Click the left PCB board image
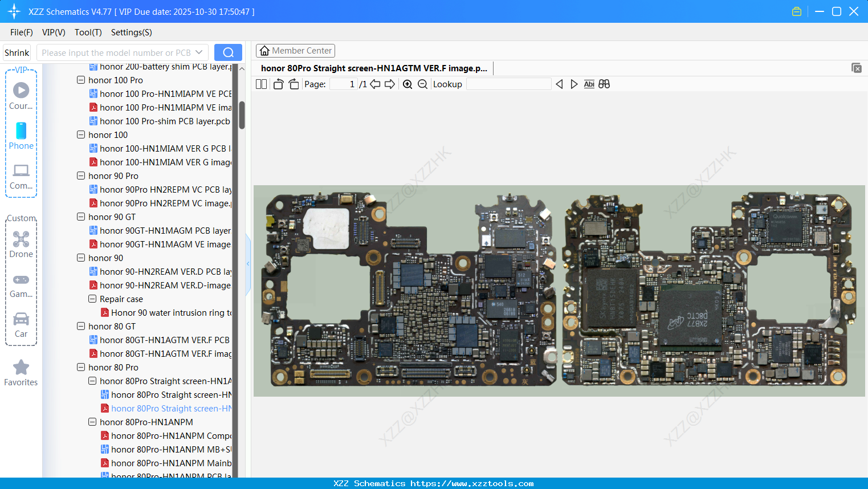 (x=409, y=290)
